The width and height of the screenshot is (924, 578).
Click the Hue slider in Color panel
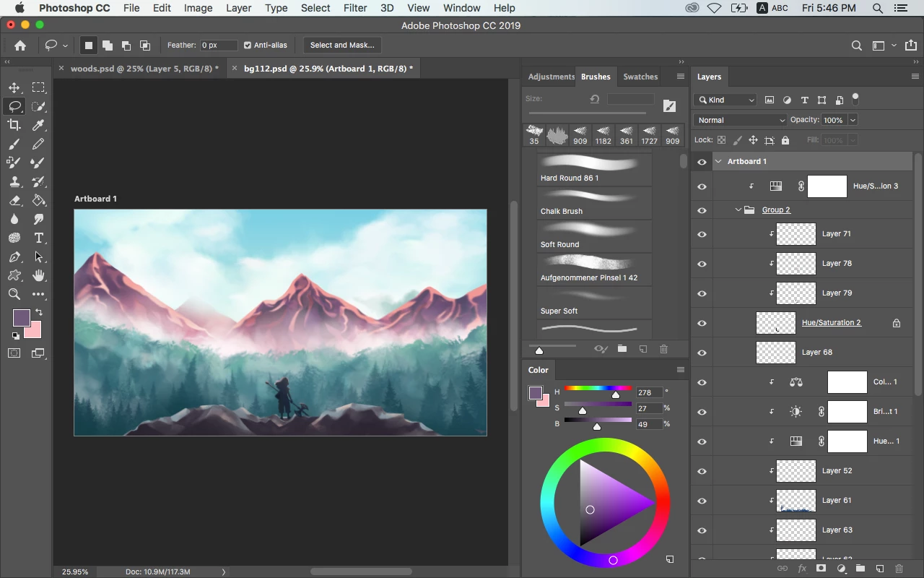pos(598,390)
